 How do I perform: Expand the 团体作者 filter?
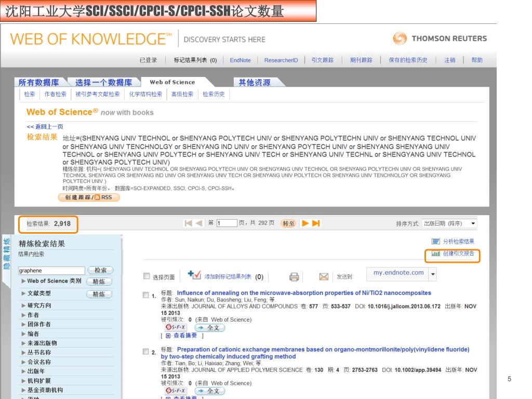(23, 324)
